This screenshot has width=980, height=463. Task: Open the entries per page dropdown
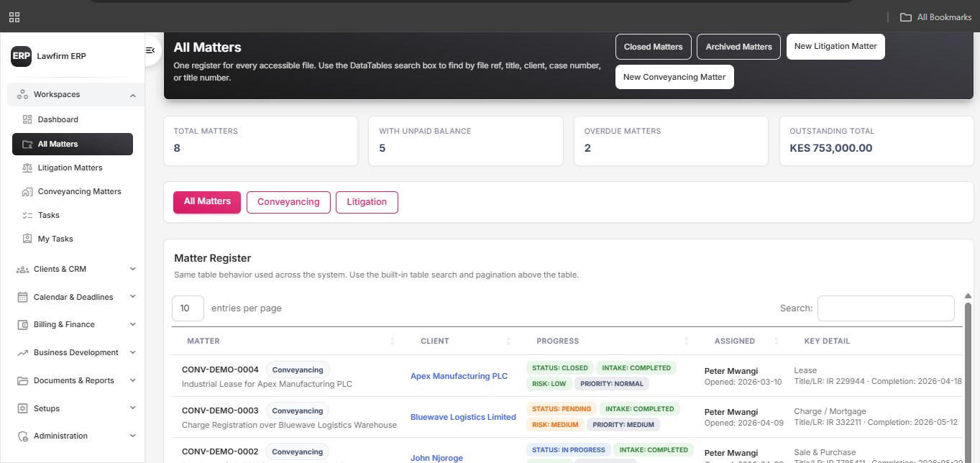tap(188, 308)
